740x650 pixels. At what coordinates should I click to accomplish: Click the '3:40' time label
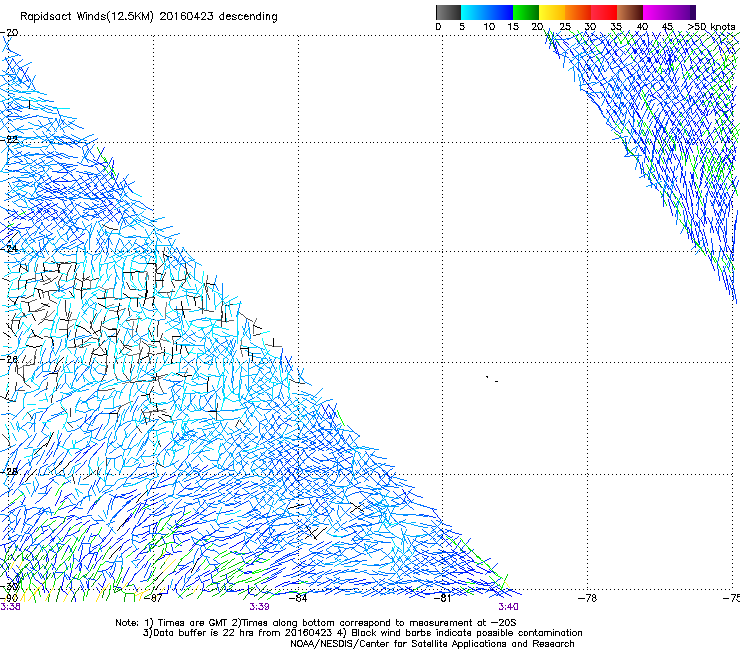[508, 607]
